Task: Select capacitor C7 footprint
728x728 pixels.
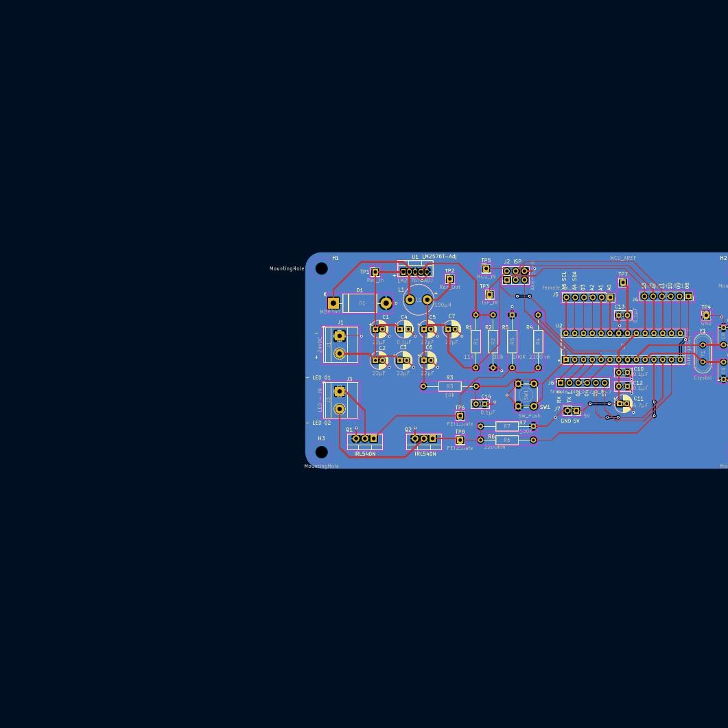Action: coord(451,329)
